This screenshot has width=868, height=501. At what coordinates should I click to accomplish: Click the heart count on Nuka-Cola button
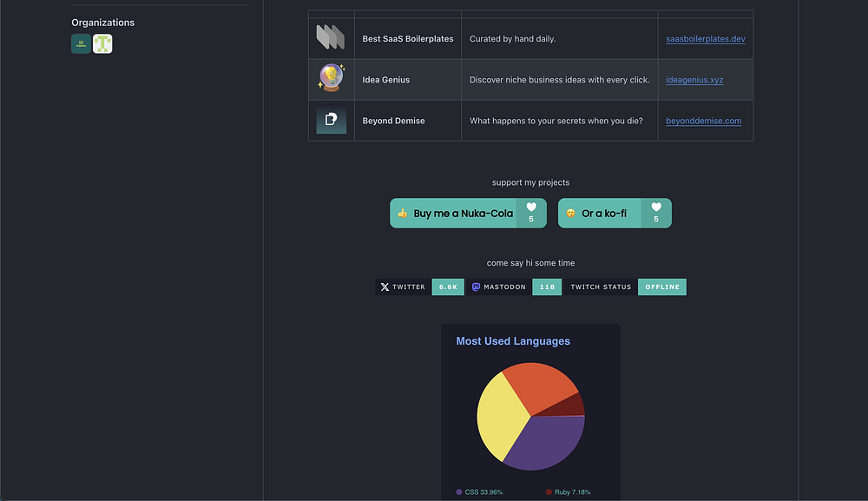click(531, 213)
